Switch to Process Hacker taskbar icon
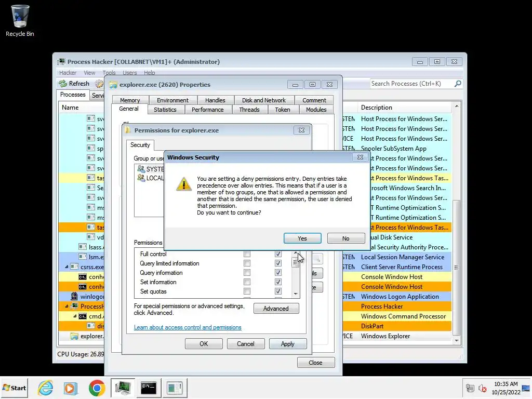 [123, 388]
